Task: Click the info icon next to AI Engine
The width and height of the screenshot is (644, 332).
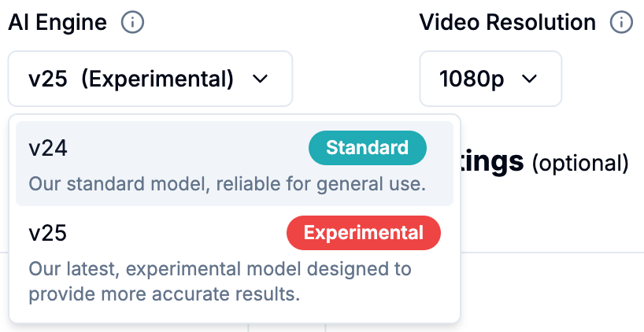Action: tap(132, 23)
